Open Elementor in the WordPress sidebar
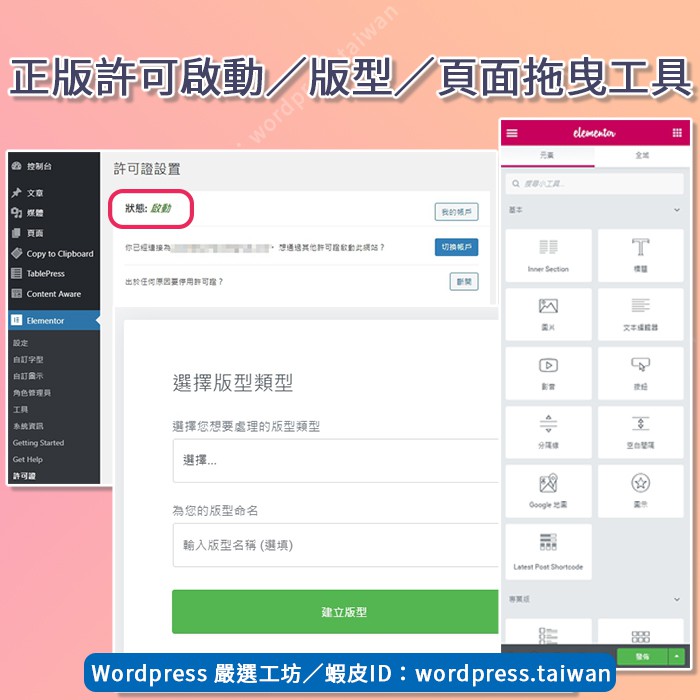 tap(45, 321)
